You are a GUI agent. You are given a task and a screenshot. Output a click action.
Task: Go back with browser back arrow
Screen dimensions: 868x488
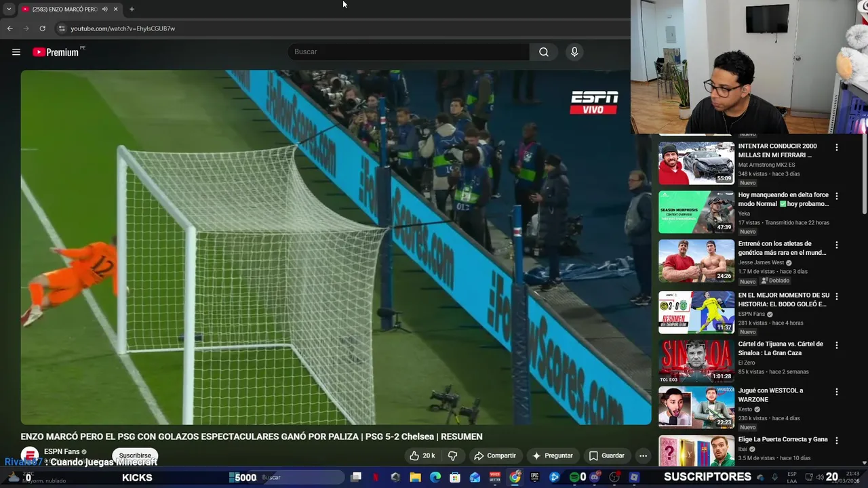(9, 28)
